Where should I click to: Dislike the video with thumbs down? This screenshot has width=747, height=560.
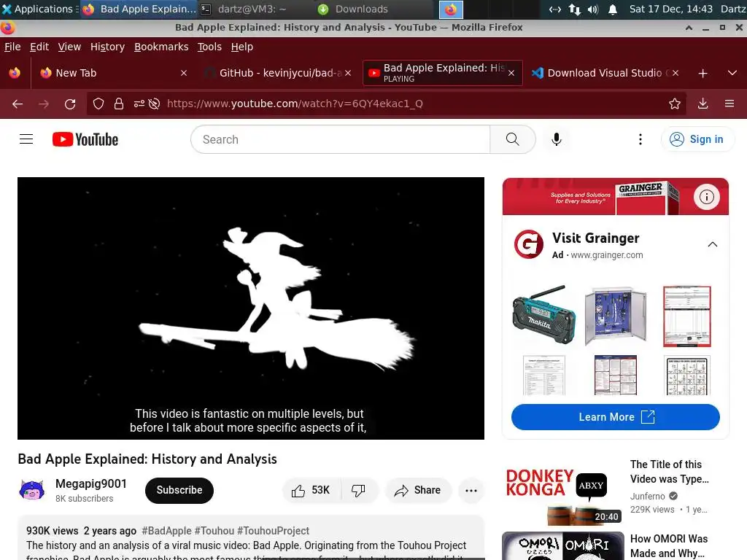(x=358, y=490)
